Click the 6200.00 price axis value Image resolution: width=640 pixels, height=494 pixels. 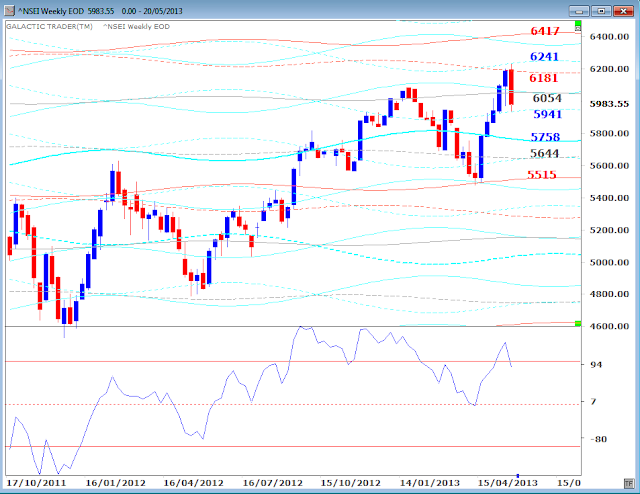609,69
